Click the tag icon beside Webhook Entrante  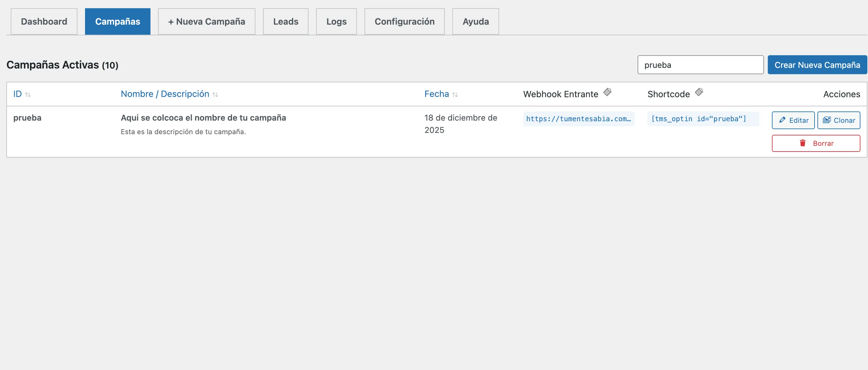click(x=607, y=92)
